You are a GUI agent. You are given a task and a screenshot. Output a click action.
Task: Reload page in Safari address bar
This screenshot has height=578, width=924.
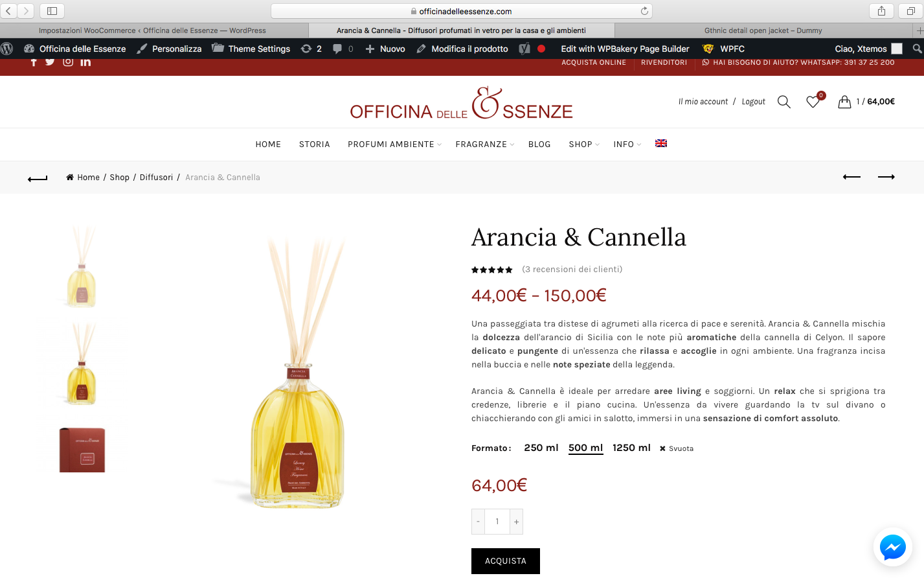pos(644,11)
